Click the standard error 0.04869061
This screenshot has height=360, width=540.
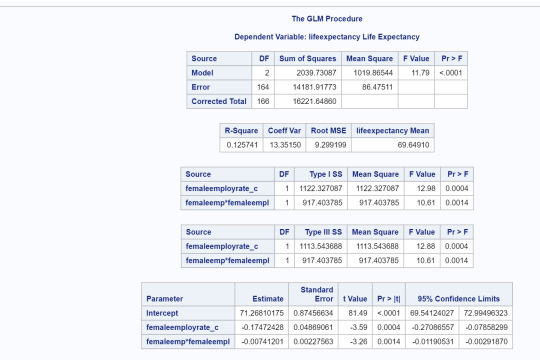coord(313,327)
